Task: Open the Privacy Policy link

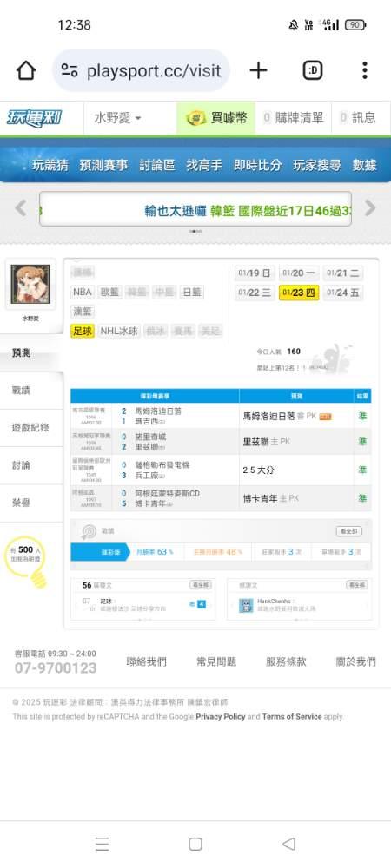Action: point(221,716)
